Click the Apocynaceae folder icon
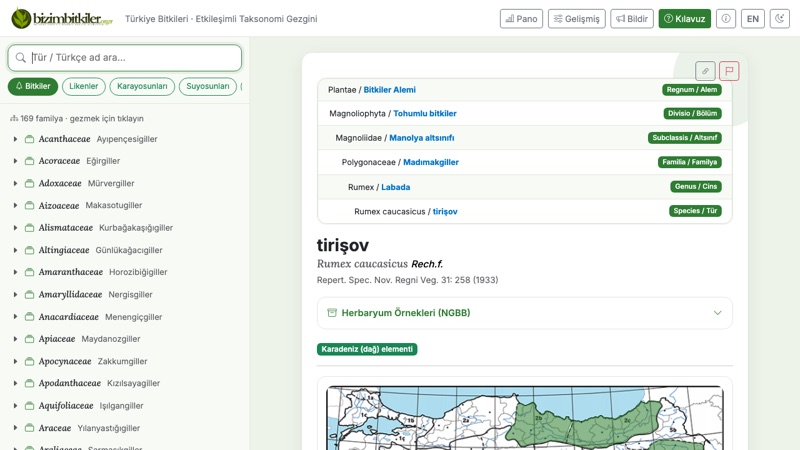 click(30, 361)
